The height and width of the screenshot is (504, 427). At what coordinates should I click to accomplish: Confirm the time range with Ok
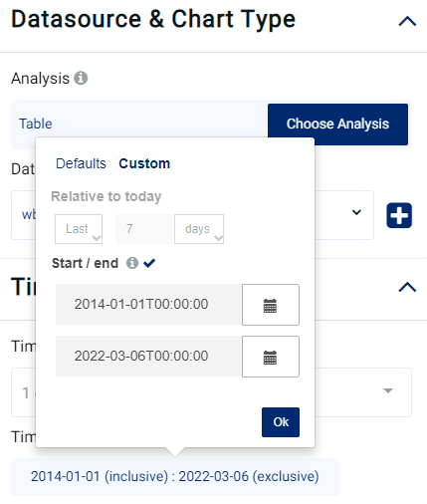pyautogui.click(x=281, y=422)
